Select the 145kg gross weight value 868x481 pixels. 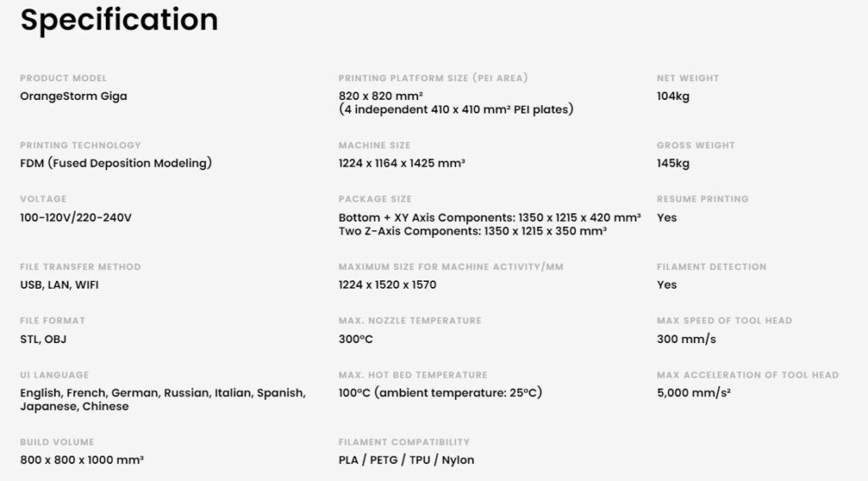click(673, 163)
